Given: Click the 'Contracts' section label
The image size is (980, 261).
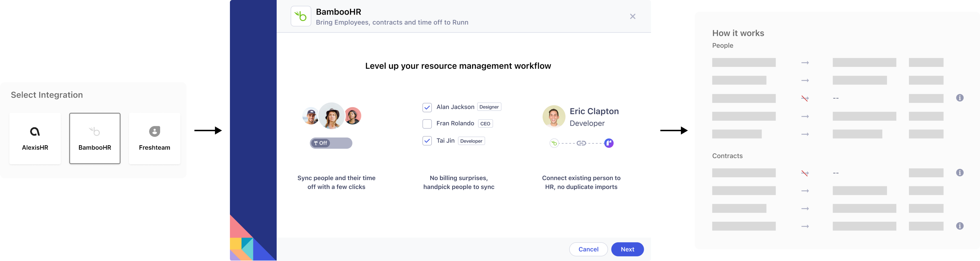Looking at the screenshot, I should (727, 156).
